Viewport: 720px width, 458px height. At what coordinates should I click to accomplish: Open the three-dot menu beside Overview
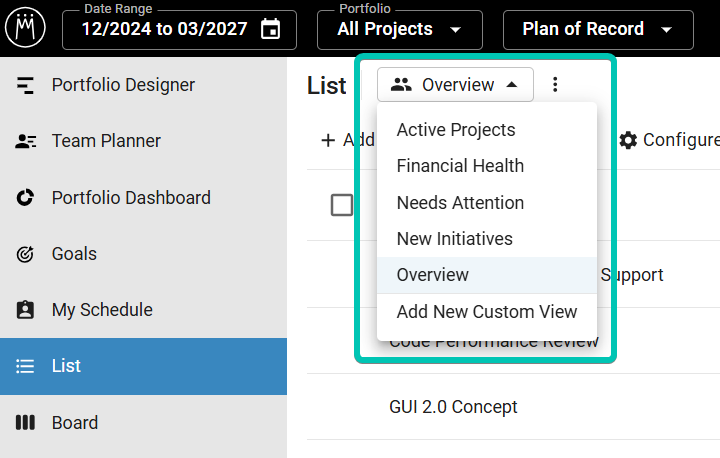pos(556,85)
